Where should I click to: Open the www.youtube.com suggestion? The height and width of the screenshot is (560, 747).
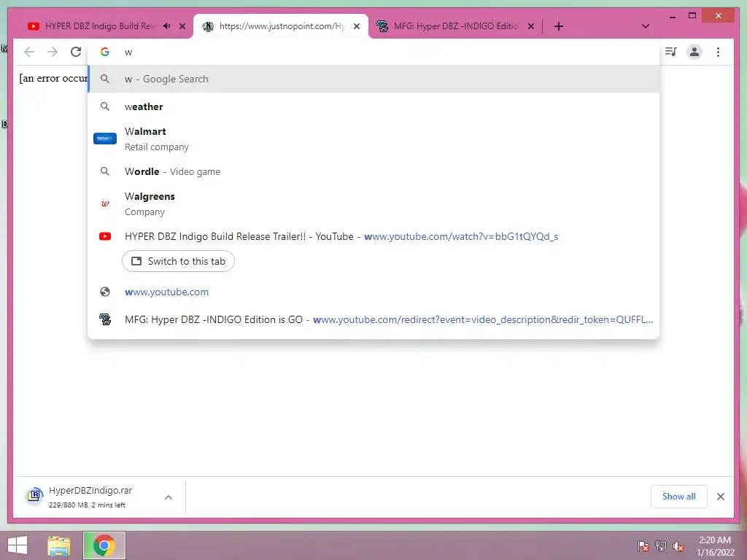point(373,292)
